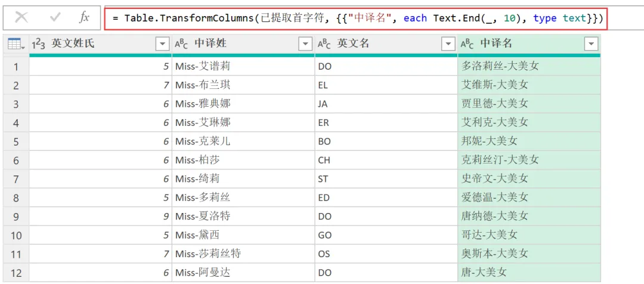Click cell Miss-艾谱莉
Viewport: 644px width, 284px height.
[243, 66]
